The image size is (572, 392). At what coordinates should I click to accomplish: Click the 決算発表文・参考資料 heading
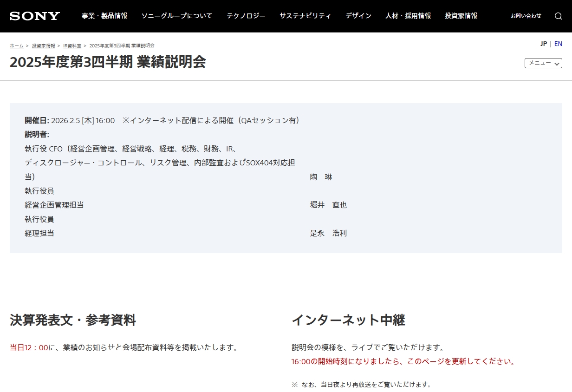[73, 320]
